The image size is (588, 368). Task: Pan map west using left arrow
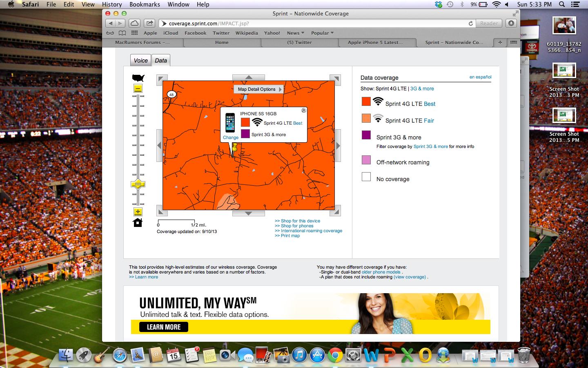pyautogui.click(x=159, y=146)
